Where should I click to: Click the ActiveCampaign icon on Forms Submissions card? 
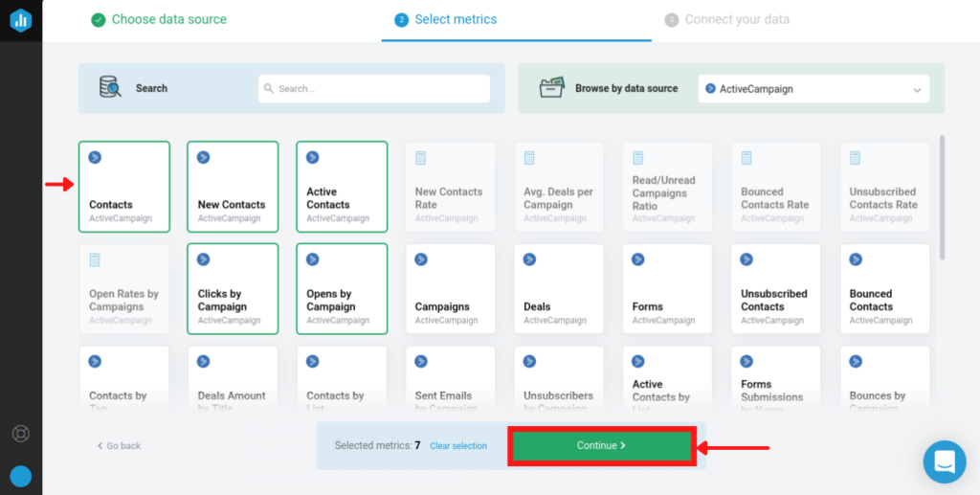pyautogui.click(x=746, y=361)
